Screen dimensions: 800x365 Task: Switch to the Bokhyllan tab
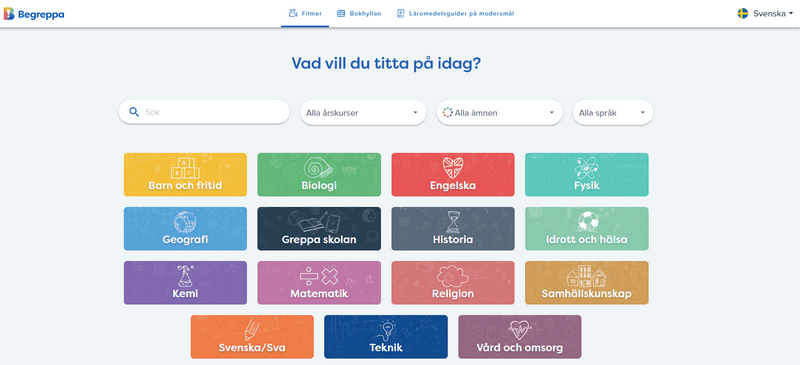(359, 14)
